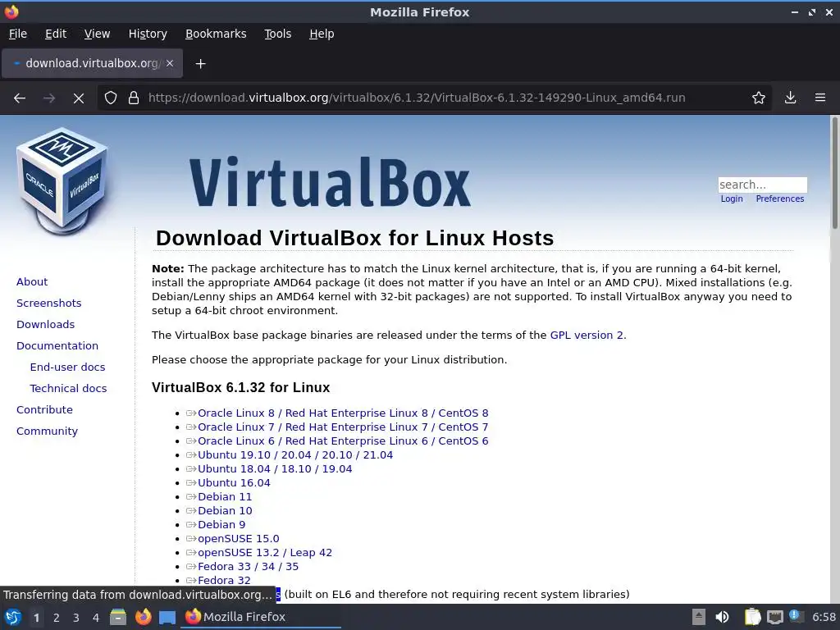
Task: Open the Bookmarks menu
Action: (216, 34)
